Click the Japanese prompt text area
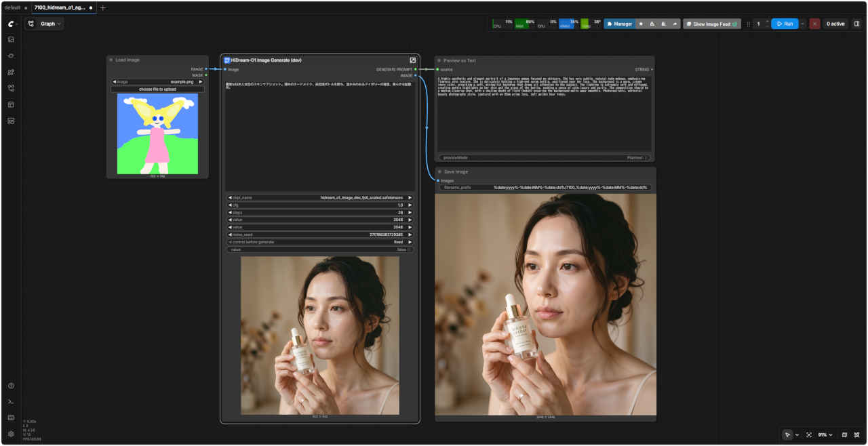The width and height of the screenshot is (868, 446). pyautogui.click(x=320, y=136)
